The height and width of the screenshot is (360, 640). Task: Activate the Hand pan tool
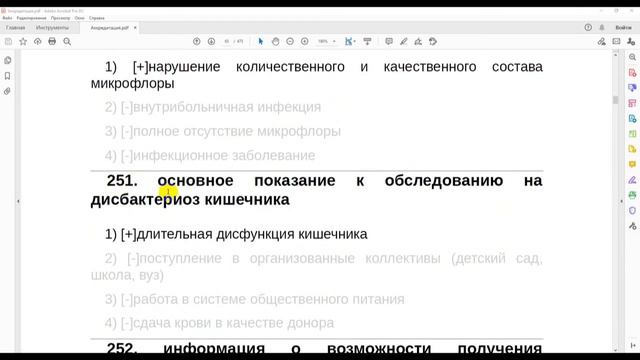276,41
